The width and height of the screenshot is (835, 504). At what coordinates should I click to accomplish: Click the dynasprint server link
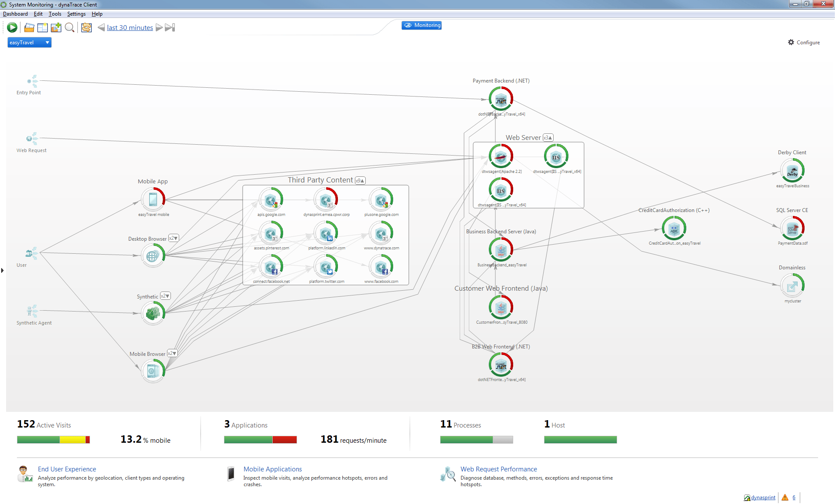pos(763,497)
